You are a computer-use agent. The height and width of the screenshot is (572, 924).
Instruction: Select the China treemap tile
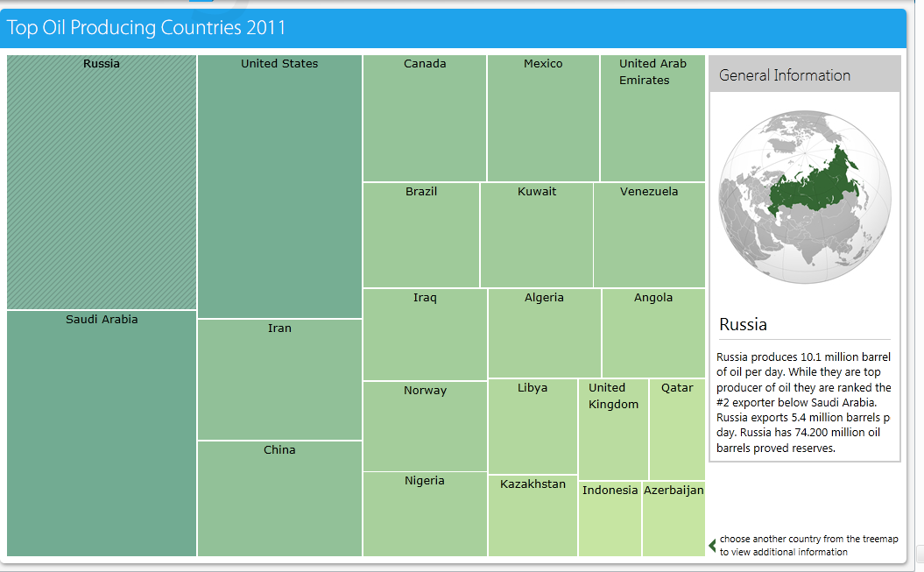[x=279, y=498]
